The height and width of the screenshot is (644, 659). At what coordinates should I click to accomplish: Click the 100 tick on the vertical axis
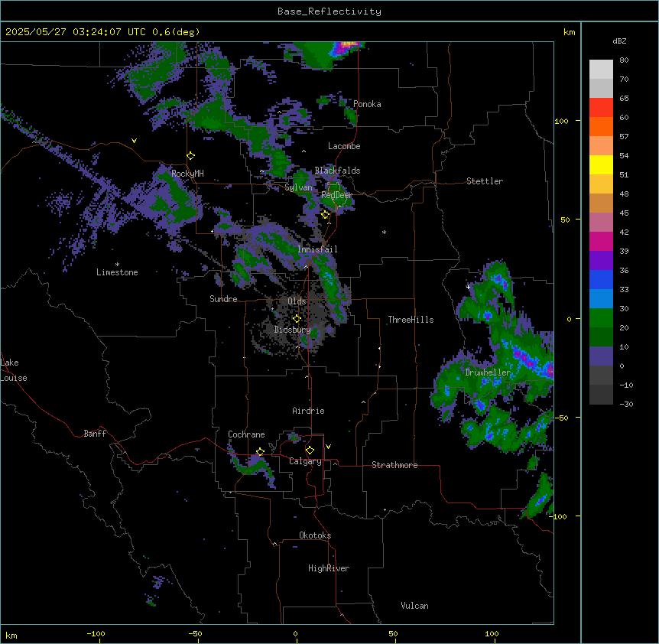561,121
